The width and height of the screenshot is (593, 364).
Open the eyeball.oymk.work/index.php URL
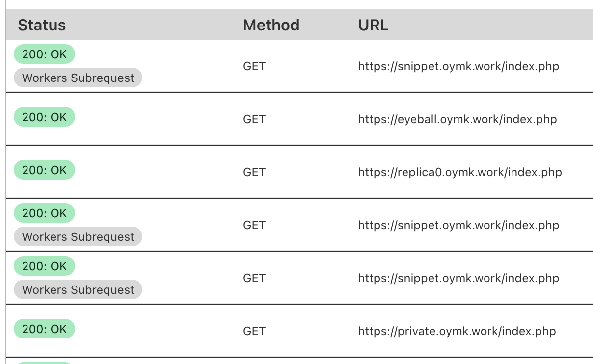point(458,119)
